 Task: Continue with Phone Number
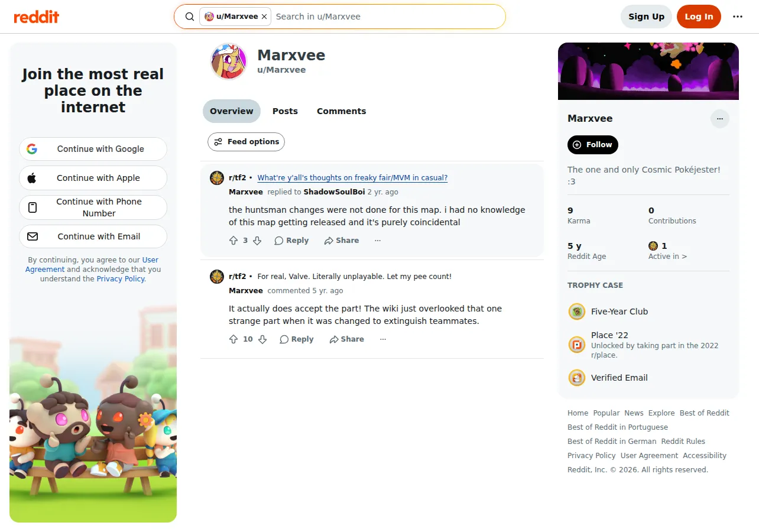pyautogui.click(x=93, y=207)
